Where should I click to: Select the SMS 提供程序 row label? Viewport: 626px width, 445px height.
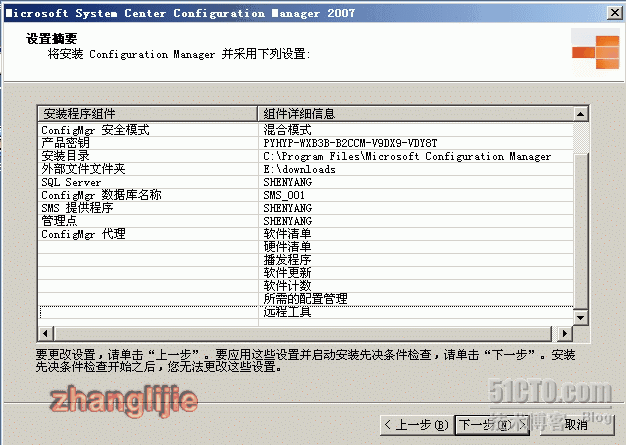click(77, 208)
